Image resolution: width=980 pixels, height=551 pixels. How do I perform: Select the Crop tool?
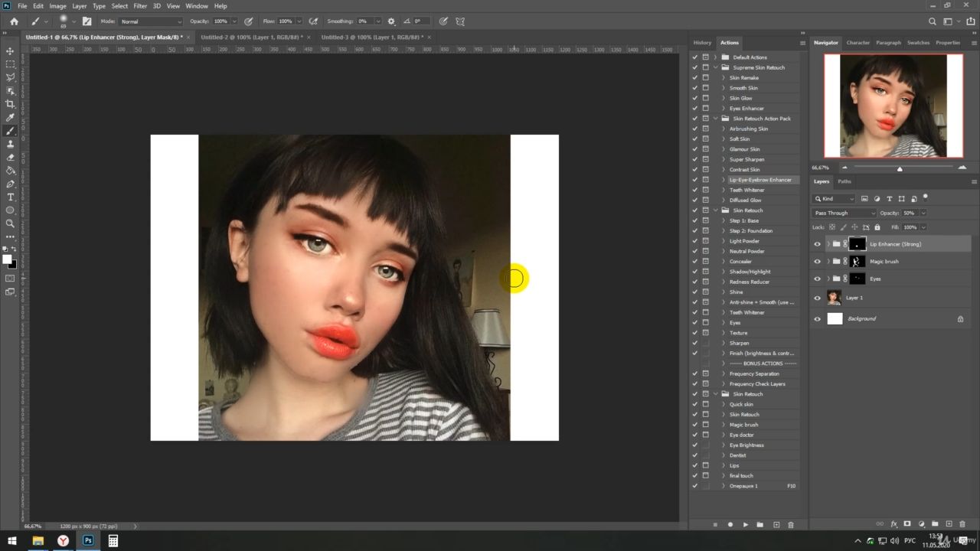[x=10, y=104]
